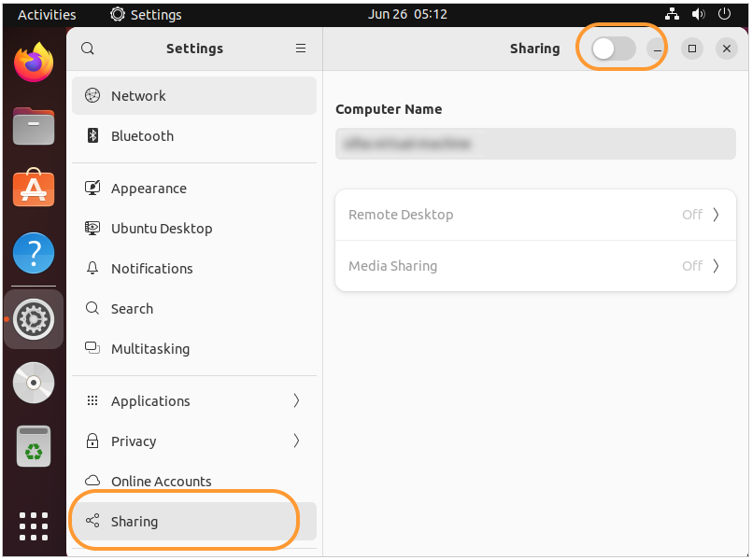Turn on Remote Desktop sharing

[535, 215]
